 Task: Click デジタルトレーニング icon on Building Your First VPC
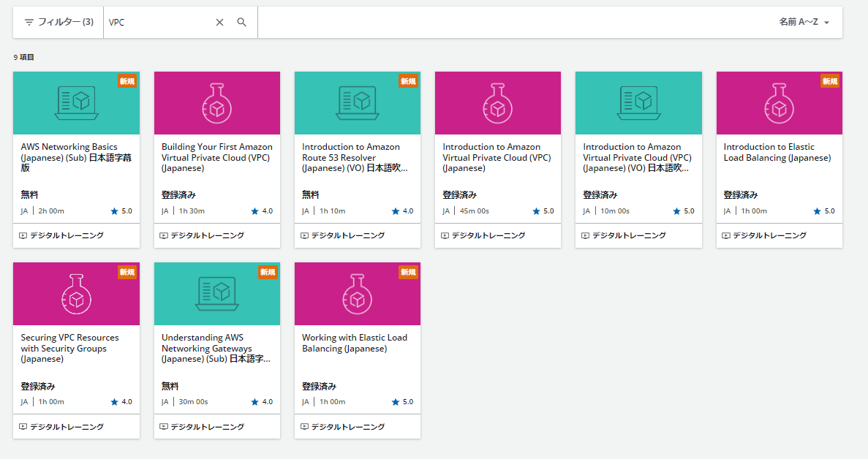point(164,235)
